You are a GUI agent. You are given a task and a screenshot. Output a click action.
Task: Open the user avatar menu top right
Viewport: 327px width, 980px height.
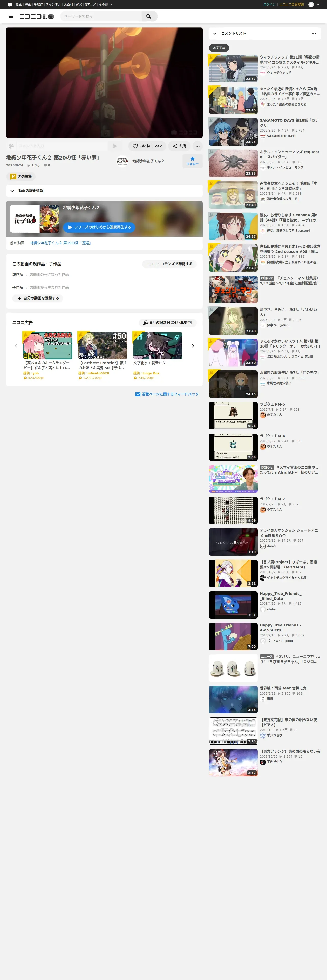(x=314, y=5)
